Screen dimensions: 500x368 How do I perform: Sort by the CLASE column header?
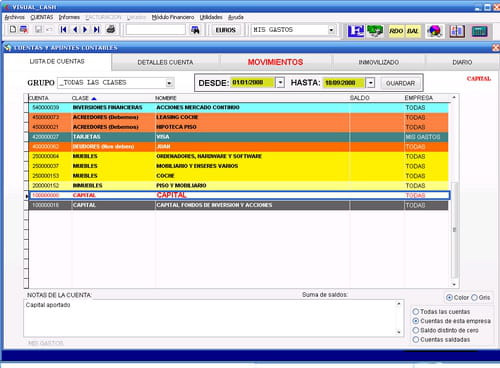[84, 98]
